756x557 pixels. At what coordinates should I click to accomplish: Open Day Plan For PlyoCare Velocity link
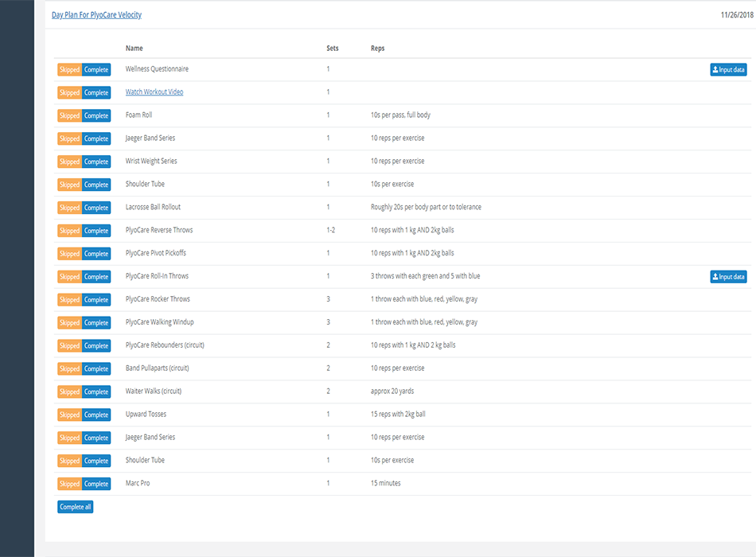click(x=96, y=15)
